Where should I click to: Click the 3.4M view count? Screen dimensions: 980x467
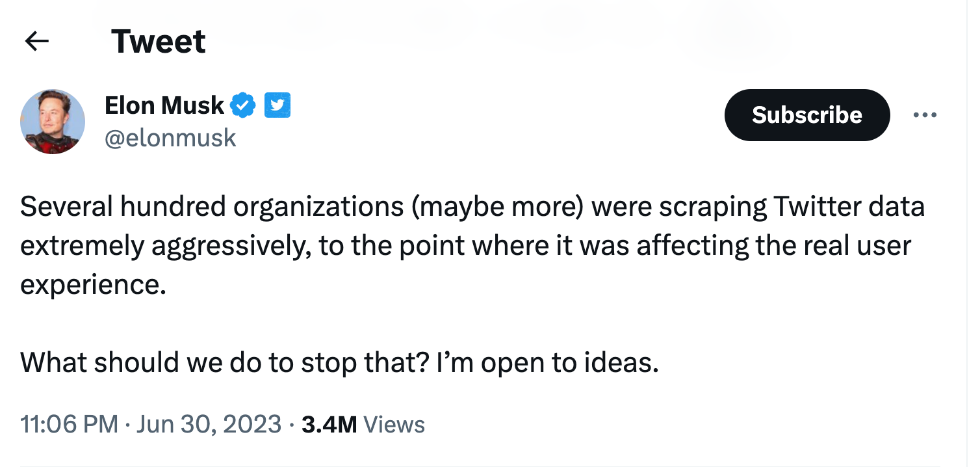coord(329,425)
